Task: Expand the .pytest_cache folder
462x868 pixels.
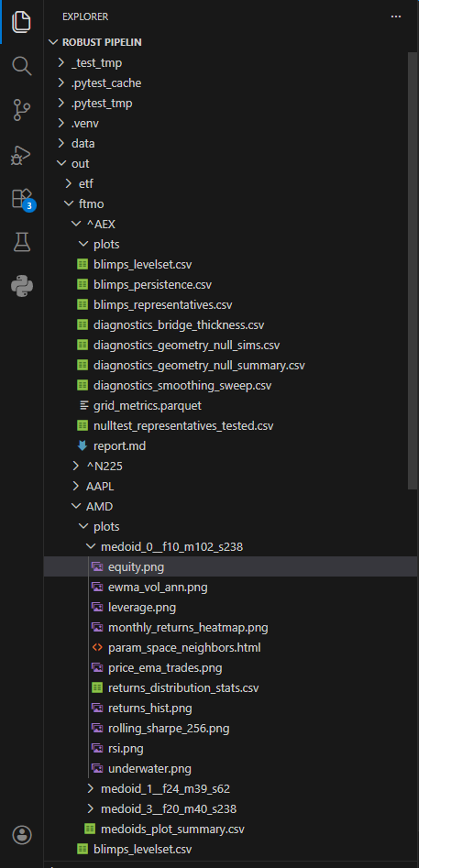Action: 60,83
